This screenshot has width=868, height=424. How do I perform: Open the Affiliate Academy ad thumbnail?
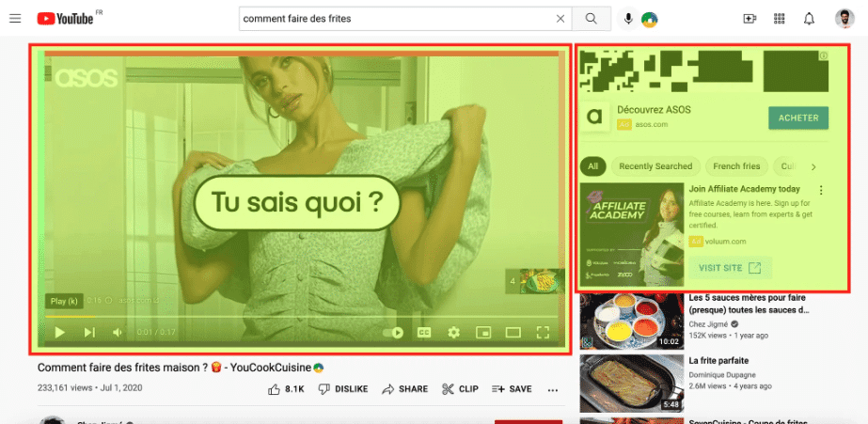tap(632, 234)
